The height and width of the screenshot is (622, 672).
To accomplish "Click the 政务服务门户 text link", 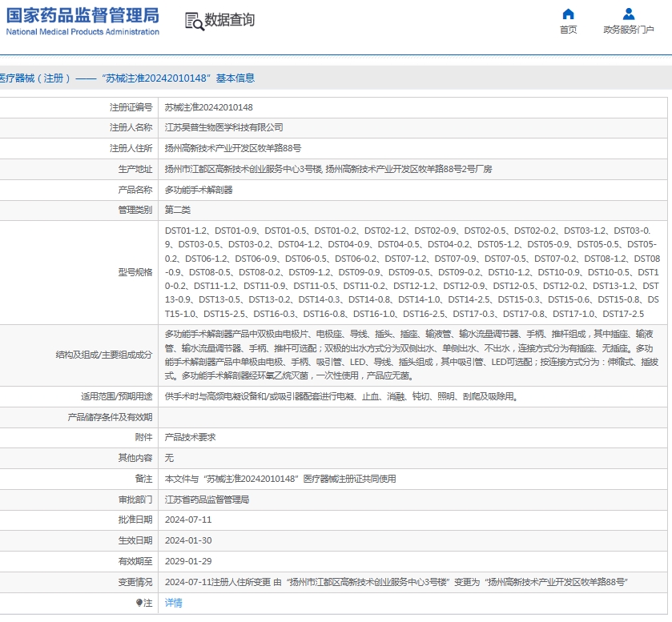I will [628, 30].
